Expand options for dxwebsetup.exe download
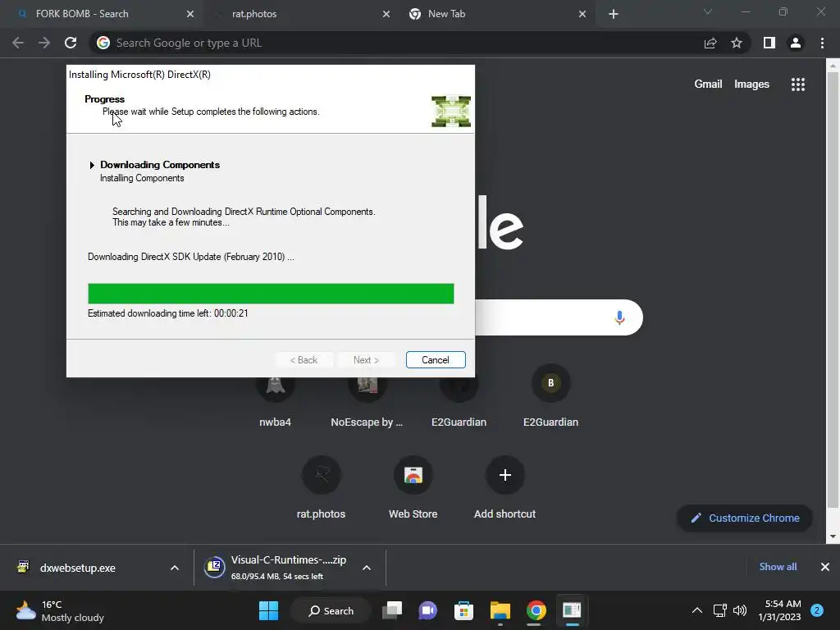This screenshot has height=630, width=840. (175, 568)
